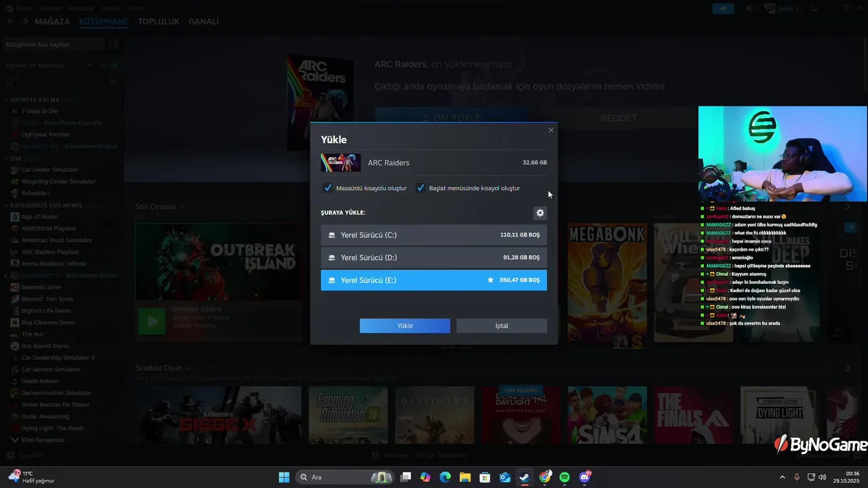
Task: Click the microphone icon in system tray
Action: pyautogui.click(x=797, y=477)
